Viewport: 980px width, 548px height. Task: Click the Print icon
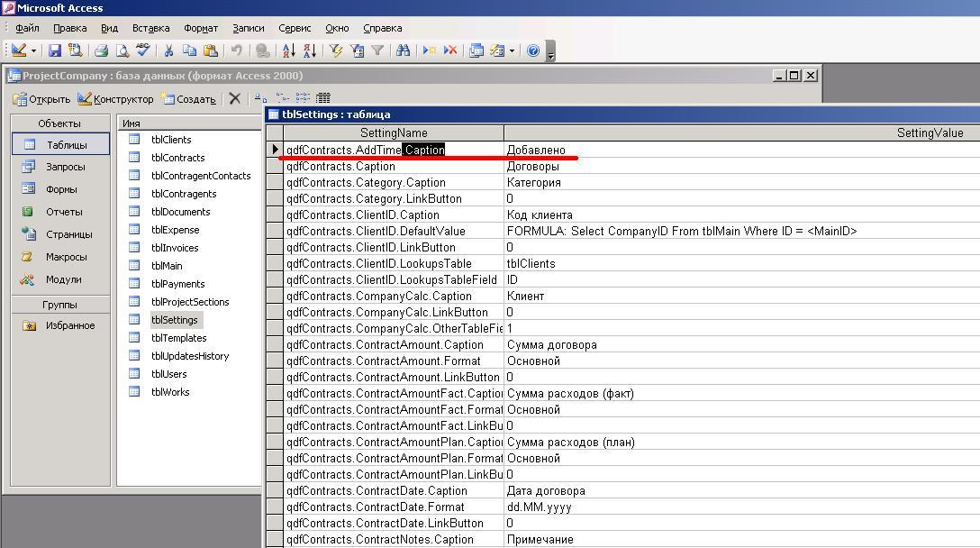[x=102, y=51]
